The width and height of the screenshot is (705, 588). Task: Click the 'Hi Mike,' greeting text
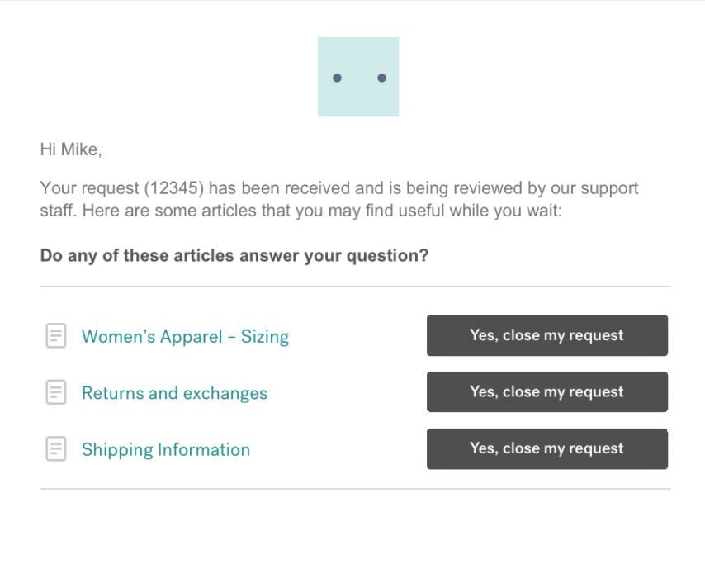point(71,149)
